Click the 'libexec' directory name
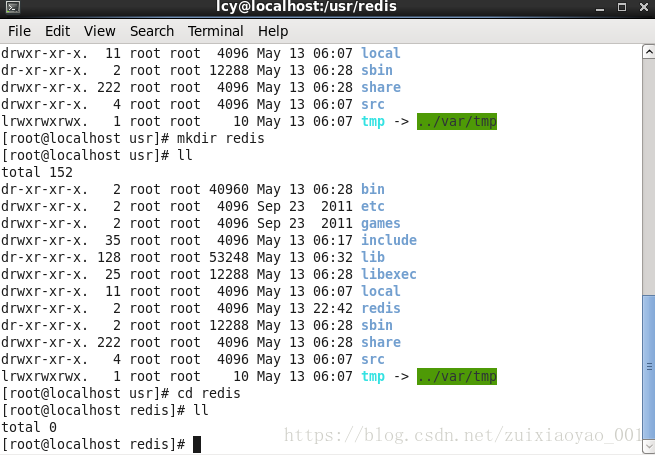655x455 pixels. coord(388,274)
